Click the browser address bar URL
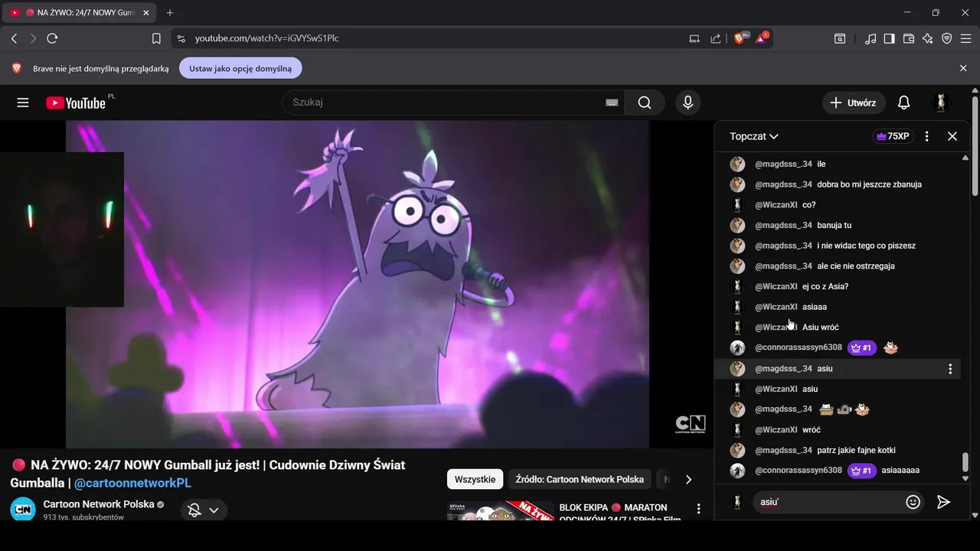 tap(266, 38)
